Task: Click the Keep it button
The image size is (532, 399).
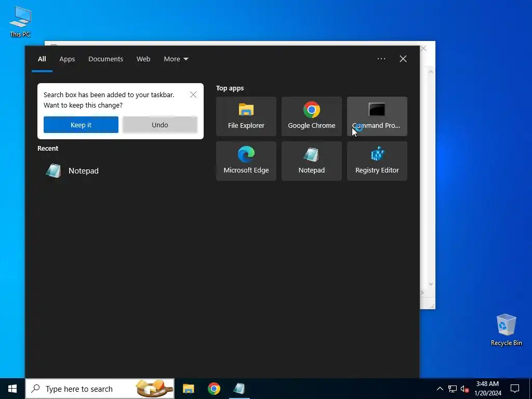Action: (x=81, y=125)
